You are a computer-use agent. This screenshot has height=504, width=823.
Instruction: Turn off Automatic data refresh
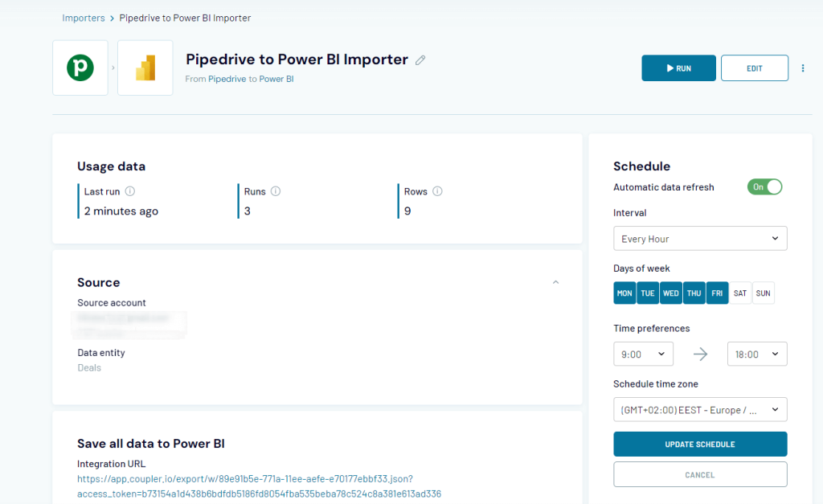click(x=764, y=186)
